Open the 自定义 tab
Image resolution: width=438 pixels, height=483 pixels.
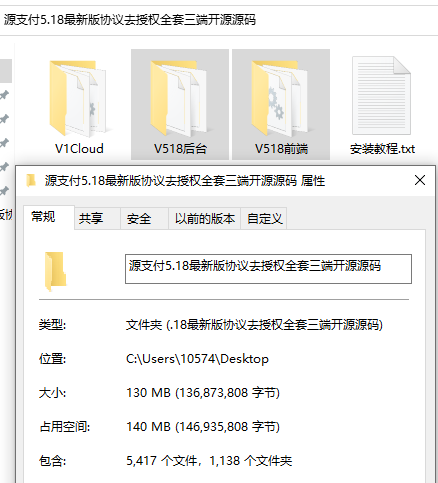(264, 219)
